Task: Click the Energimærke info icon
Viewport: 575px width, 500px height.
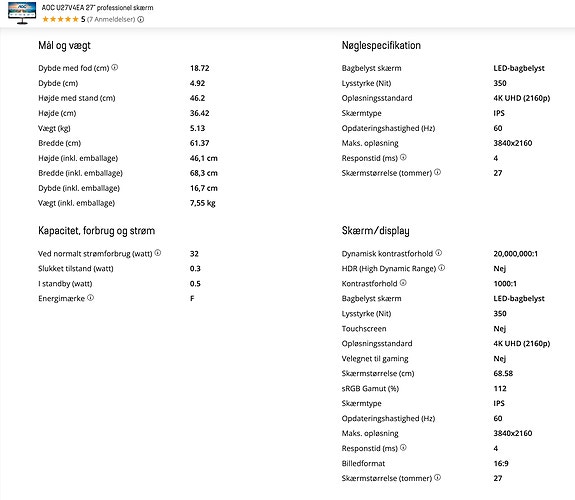Action: click(x=91, y=298)
